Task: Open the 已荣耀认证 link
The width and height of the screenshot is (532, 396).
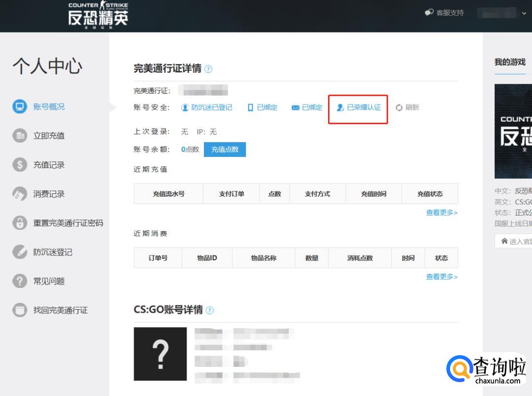Action: pos(364,108)
